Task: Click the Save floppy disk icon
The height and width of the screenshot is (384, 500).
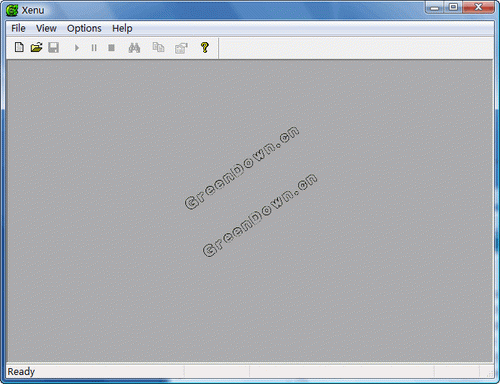Action: tap(54, 48)
